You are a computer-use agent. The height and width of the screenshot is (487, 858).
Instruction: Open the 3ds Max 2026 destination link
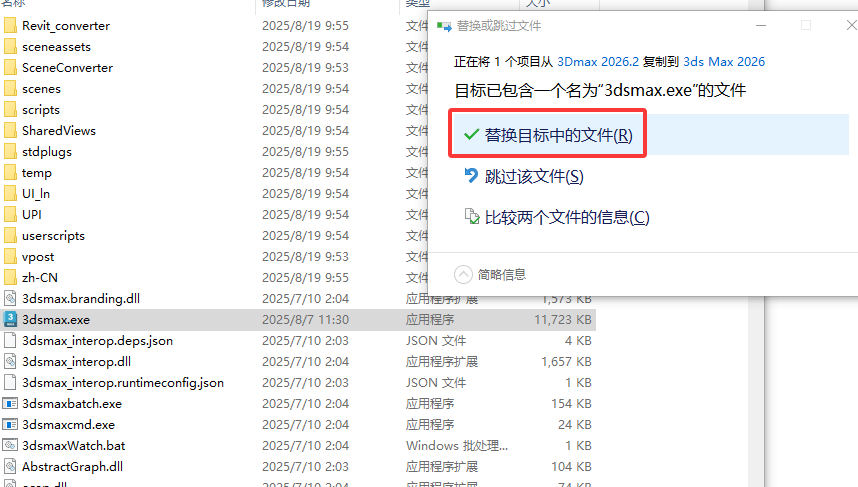pos(724,62)
